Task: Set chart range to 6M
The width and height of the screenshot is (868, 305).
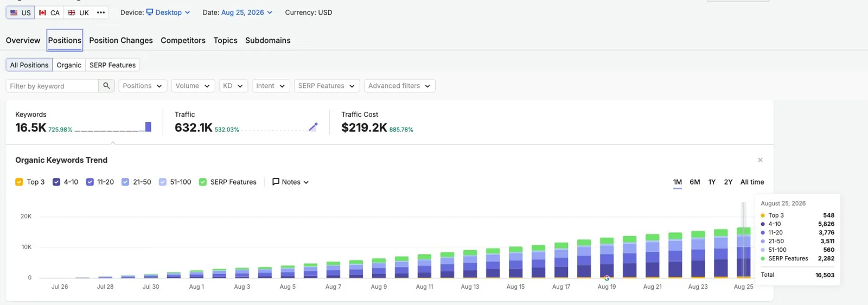Action: point(695,182)
